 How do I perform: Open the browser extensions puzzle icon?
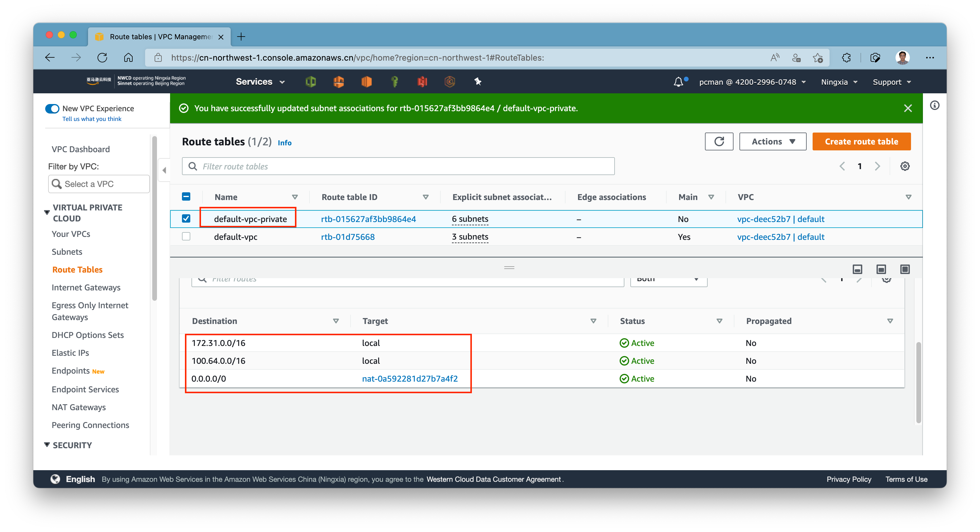point(846,58)
